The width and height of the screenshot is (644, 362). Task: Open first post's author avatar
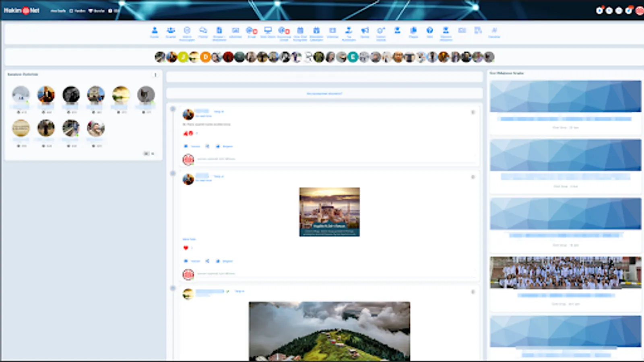188,114
